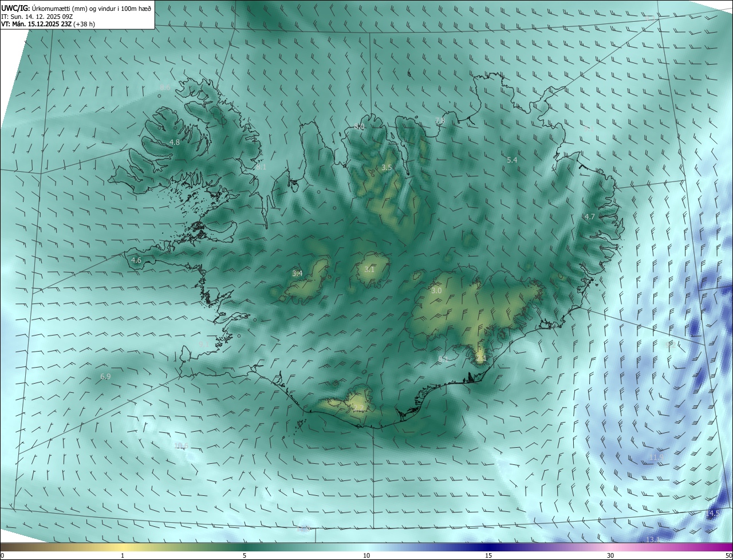Click the 15 tick on the color scale
This screenshot has height=560, width=733.
coord(488,555)
